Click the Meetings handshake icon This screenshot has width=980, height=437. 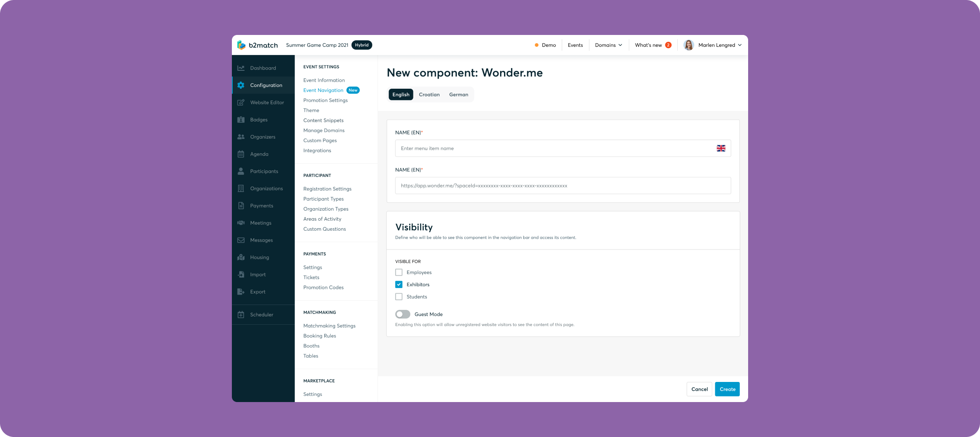coord(241,223)
